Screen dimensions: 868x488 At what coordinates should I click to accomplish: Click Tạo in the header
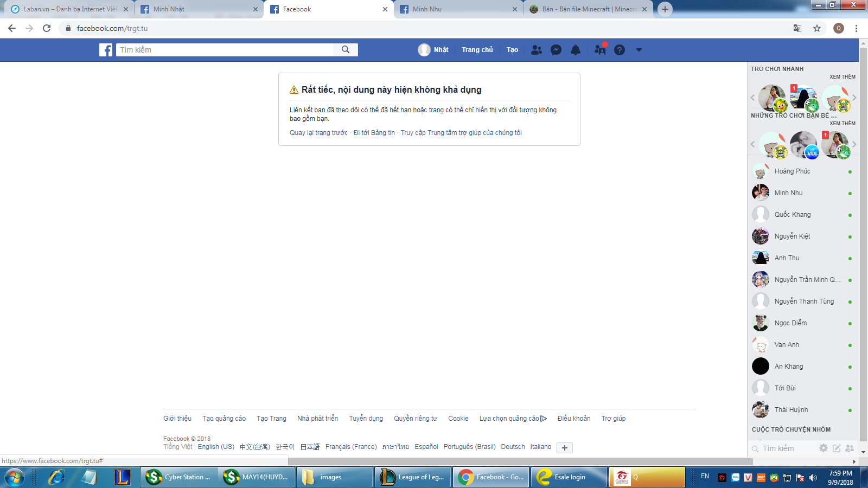(513, 50)
